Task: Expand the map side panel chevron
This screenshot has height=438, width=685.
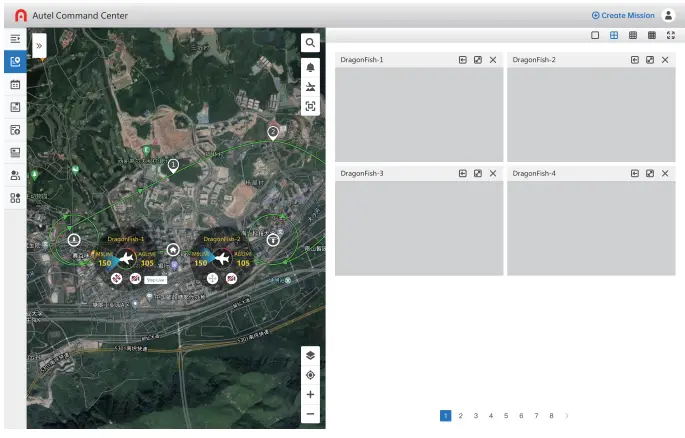Action: click(39, 45)
